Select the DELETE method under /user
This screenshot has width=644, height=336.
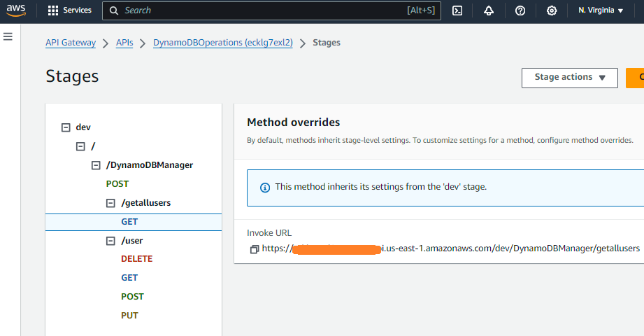pos(136,259)
